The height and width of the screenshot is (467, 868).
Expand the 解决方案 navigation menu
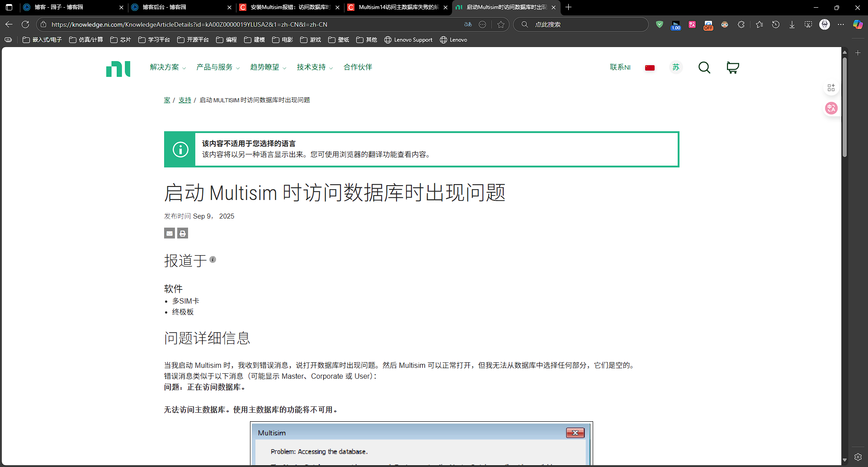pos(168,67)
